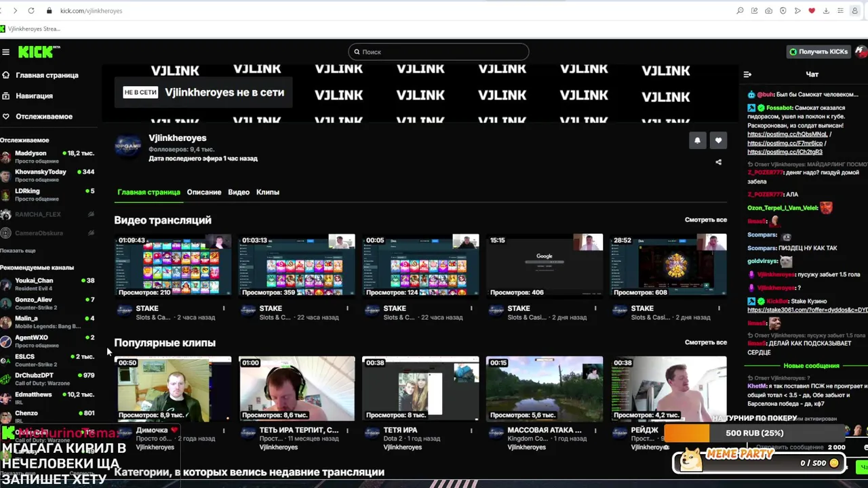
Task: Open options menu for МАССОВАЯ АТАКА clip
Action: point(595,430)
